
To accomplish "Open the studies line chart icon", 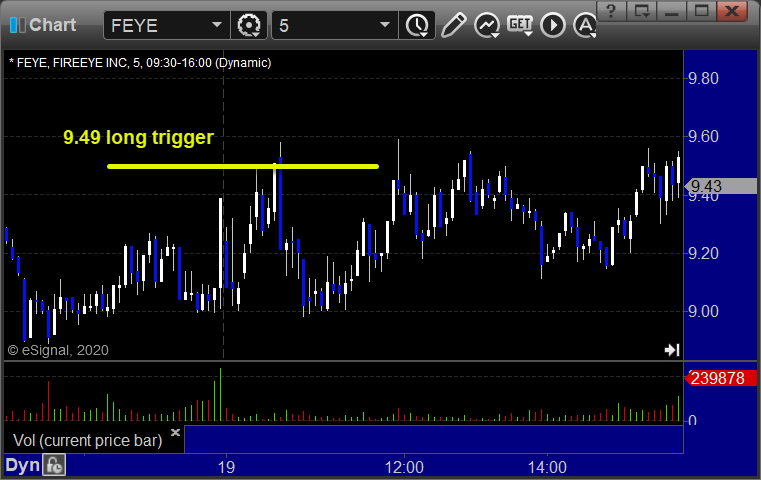I will [x=487, y=25].
